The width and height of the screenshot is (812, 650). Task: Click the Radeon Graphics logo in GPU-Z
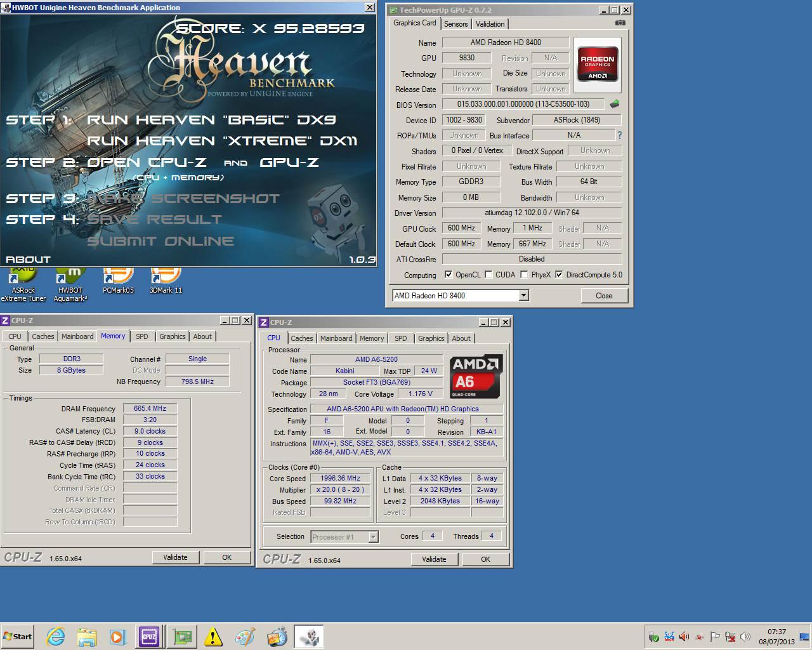pos(597,65)
